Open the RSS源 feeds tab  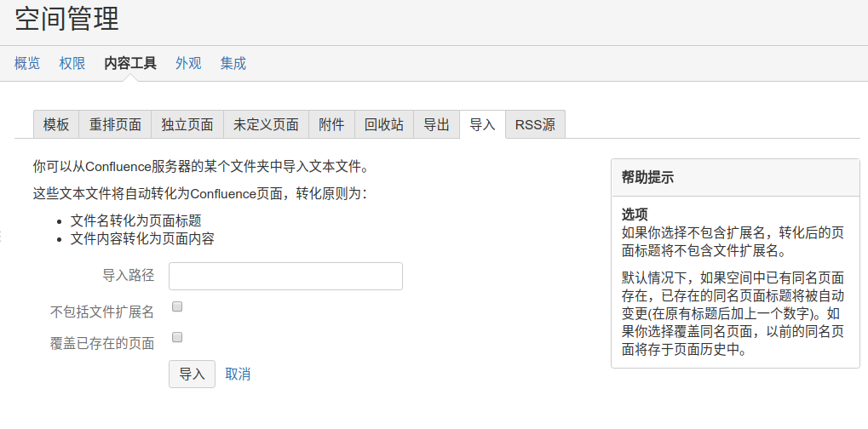click(x=535, y=124)
